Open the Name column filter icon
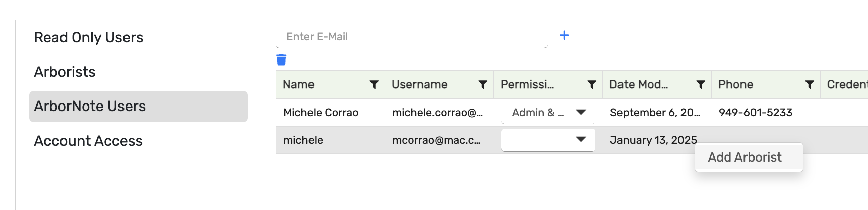Viewport: 868px width, 210px height. [374, 85]
